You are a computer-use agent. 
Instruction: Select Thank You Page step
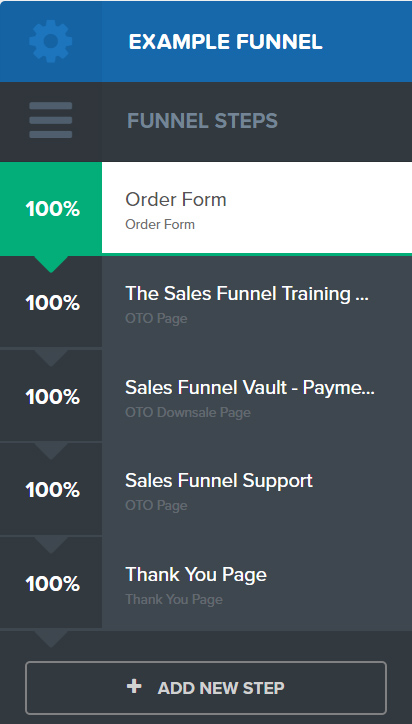pos(257,583)
